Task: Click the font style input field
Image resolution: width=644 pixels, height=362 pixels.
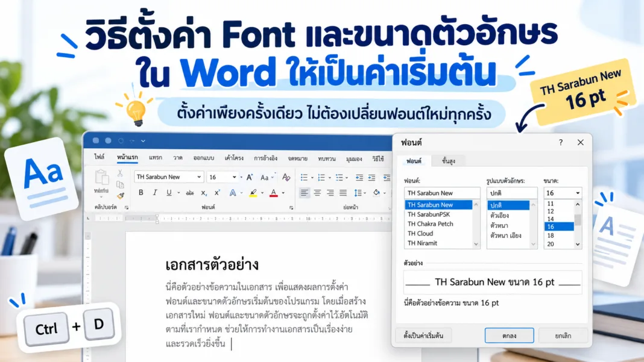Action: coord(512,193)
